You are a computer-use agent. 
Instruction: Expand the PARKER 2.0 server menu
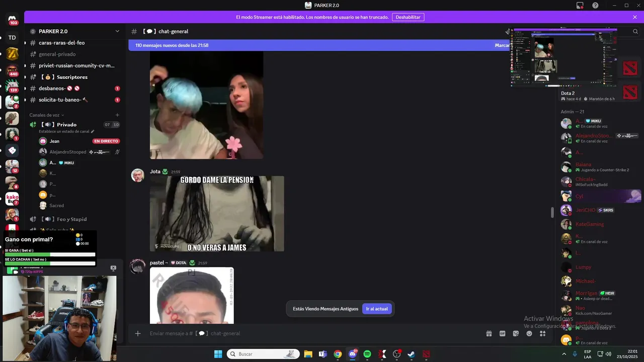point(117,31)
